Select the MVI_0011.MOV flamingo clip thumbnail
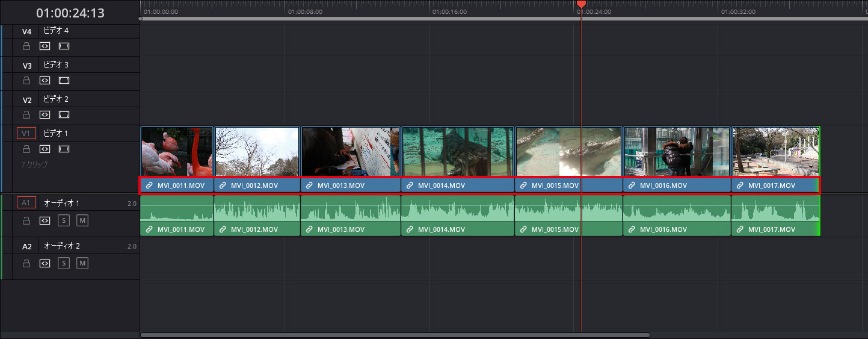This screenshot has width=868, height=339. coord(177,151)
